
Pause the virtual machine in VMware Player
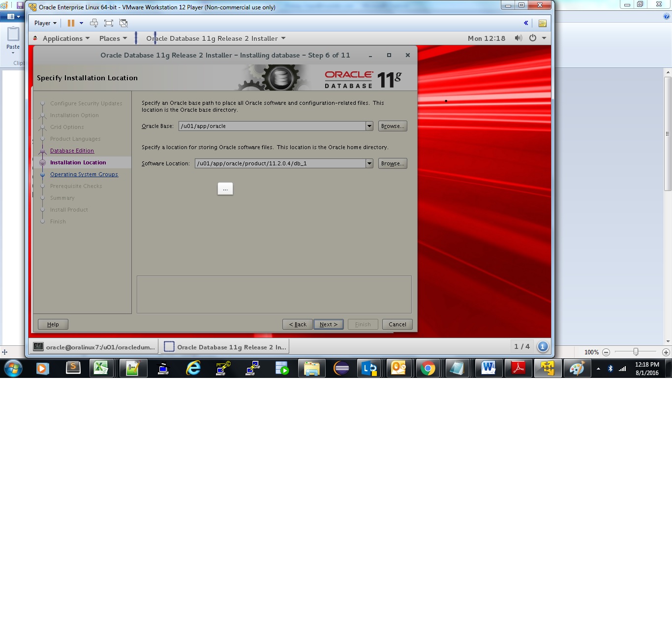[x=71, y=23]
